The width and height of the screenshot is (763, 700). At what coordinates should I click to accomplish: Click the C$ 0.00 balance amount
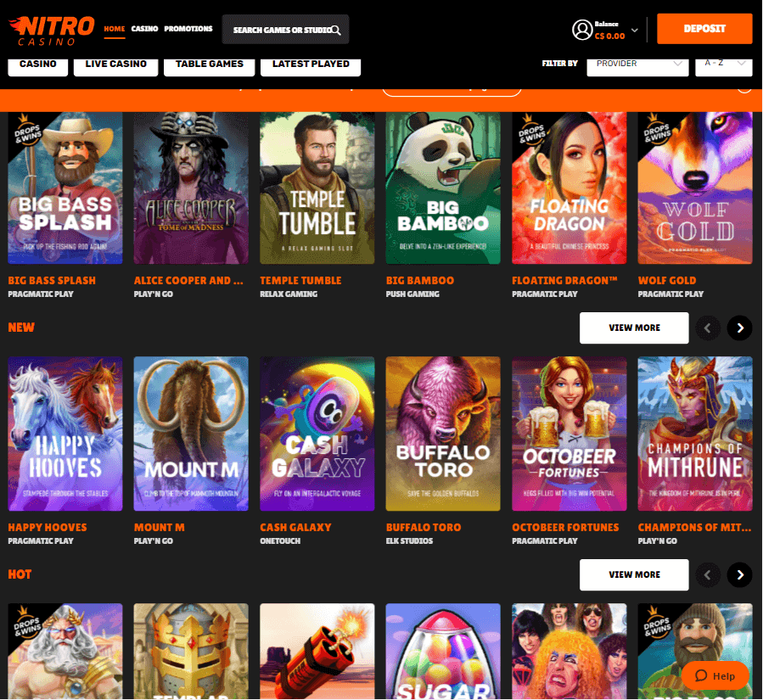point(609,36)
